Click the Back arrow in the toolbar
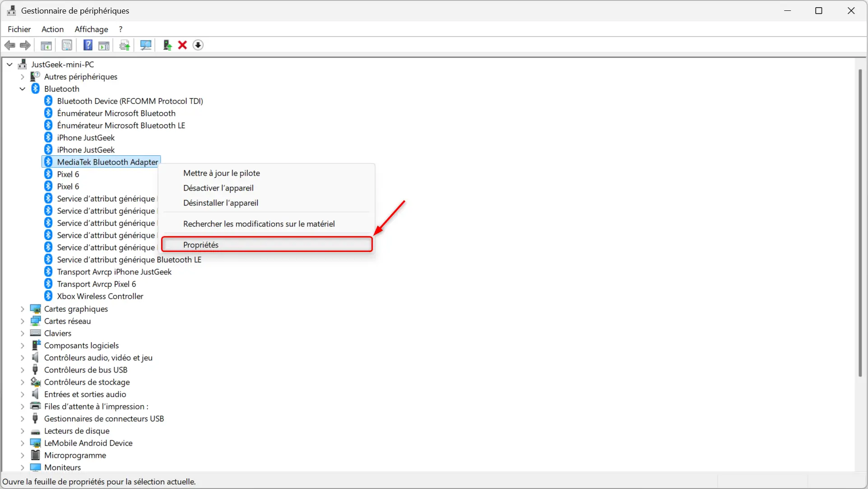 point(9,45)
